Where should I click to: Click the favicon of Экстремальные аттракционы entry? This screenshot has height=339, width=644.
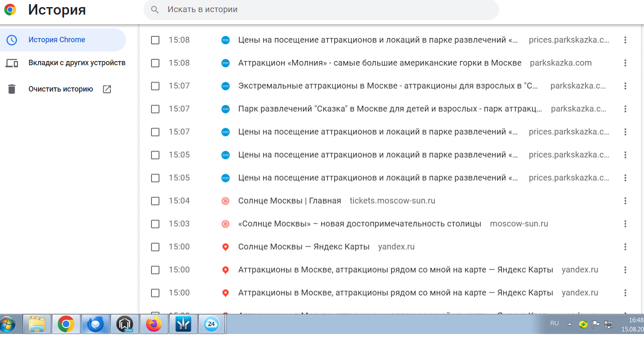click(x=226, y=86)
